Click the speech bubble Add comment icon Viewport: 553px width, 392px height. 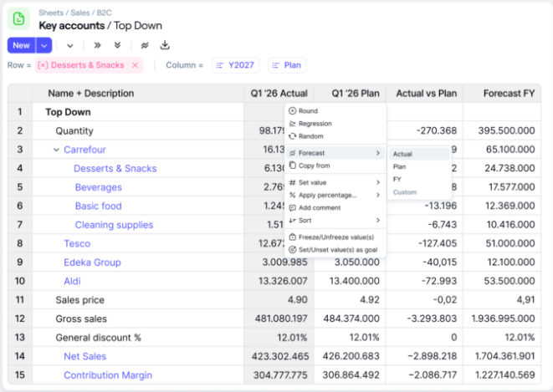pyautogui.click(x=292, y=208)
